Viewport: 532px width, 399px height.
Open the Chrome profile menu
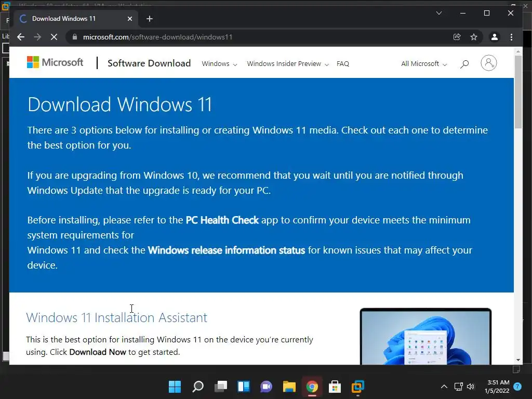pyautogui.click(x=495, y=37)
